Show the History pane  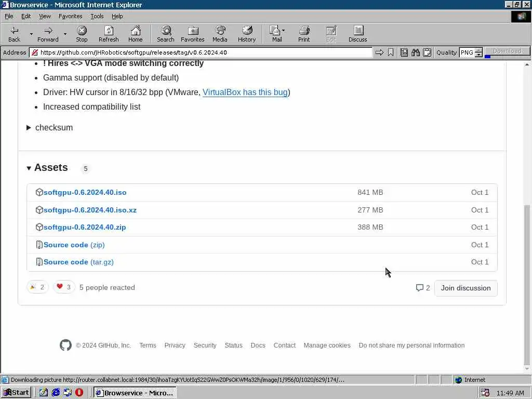pyautogui.click(x=247, y=34)
